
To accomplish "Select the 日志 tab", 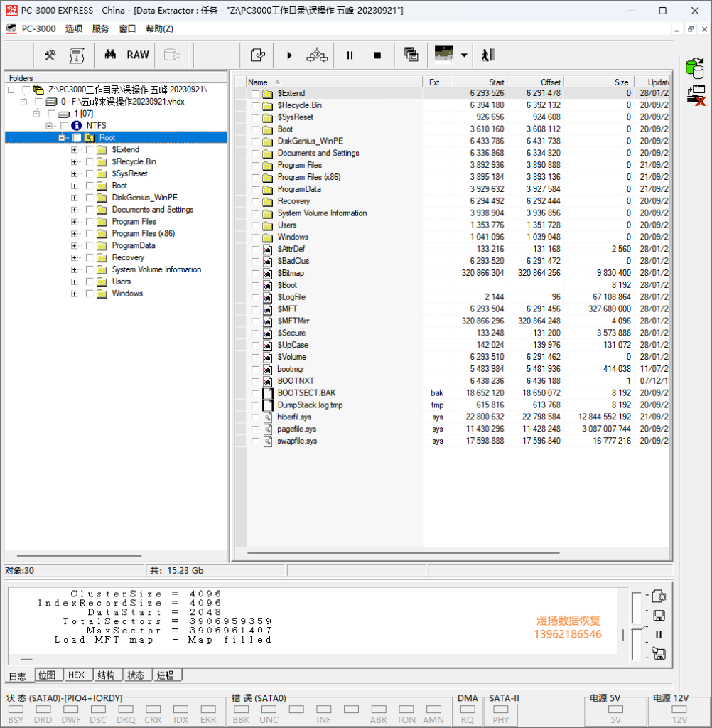I will [x=18, y=677].
